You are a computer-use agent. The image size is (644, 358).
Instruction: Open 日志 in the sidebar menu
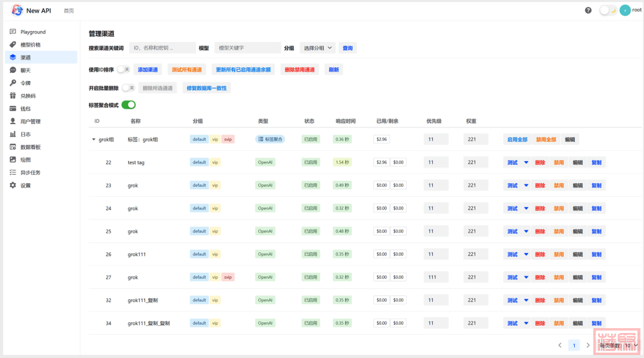pyautogui.click(x=26, y=134)
